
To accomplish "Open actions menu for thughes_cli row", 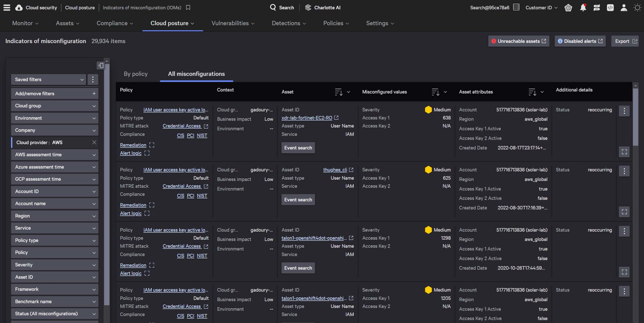I will pyautogui.click(x=624, y=171).
